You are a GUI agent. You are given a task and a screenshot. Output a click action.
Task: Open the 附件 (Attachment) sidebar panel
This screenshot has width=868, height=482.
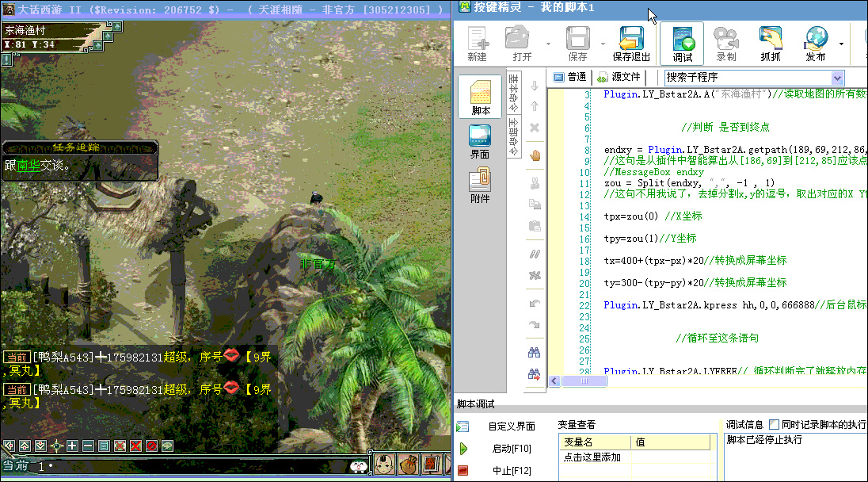pyautogui.click(x=480, y=186)
